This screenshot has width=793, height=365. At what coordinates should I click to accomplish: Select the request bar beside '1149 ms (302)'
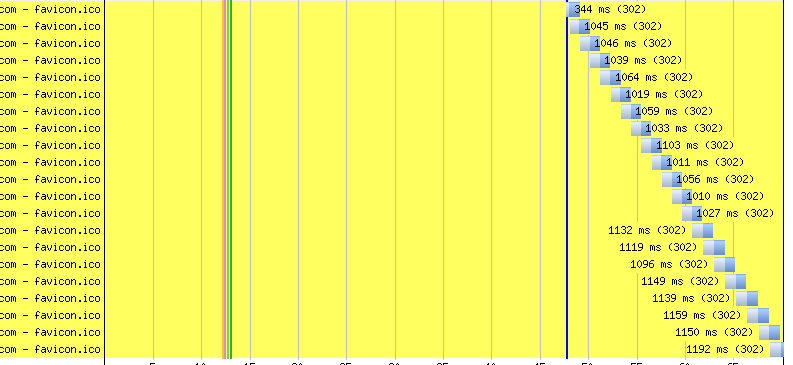point(735,281)
